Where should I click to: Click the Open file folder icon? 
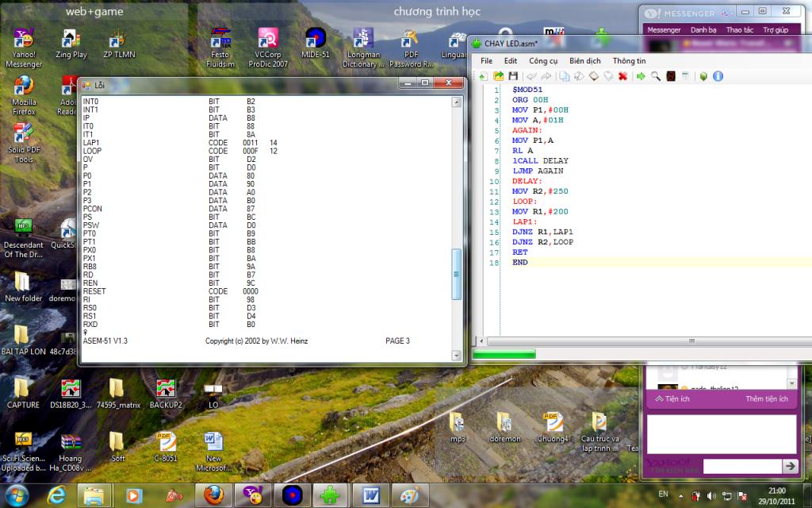pyautogui.click(x=498, y=76)
